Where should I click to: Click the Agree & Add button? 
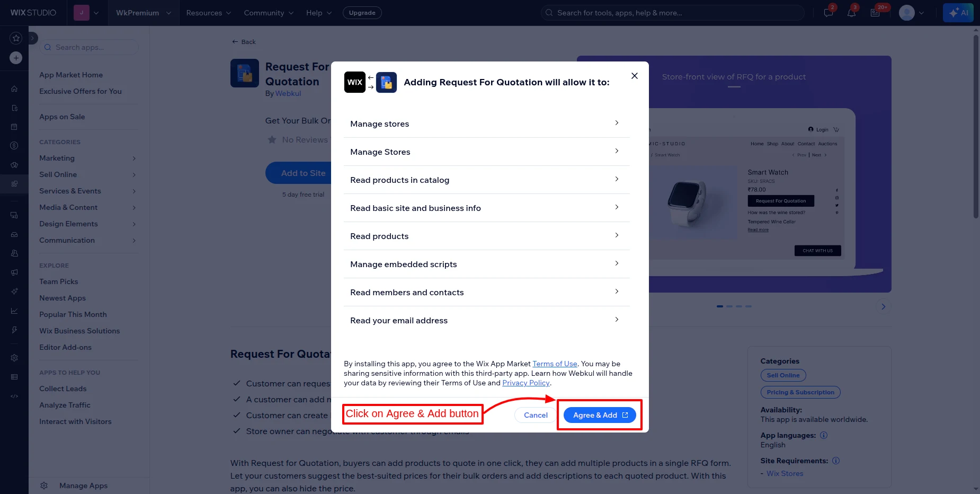[600, 415]
